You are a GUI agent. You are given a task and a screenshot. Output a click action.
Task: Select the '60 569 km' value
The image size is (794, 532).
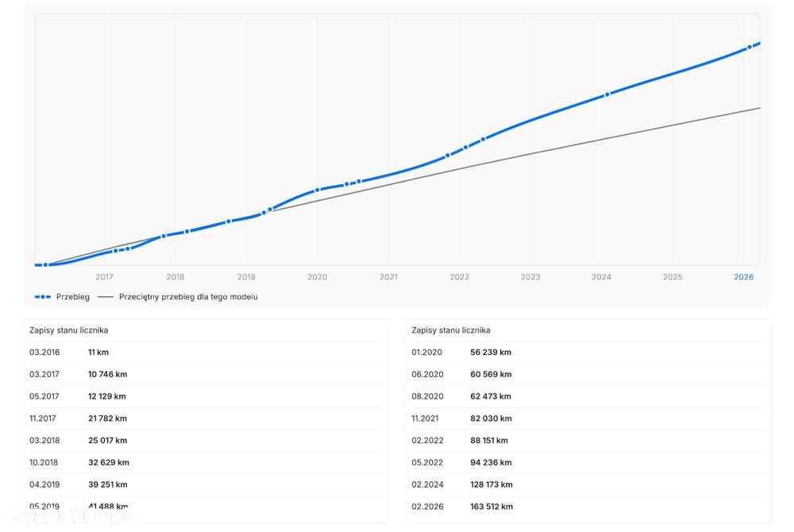(491, 374)
